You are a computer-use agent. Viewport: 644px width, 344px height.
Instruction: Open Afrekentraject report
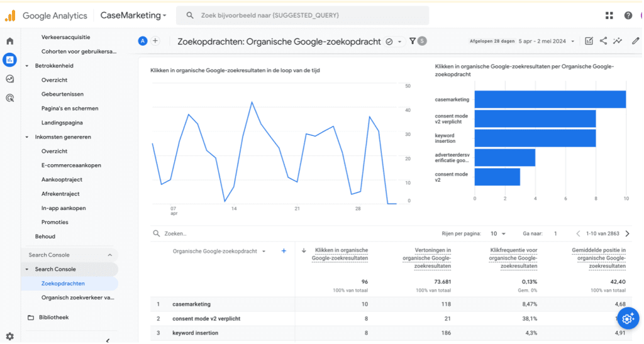coord(60,194)
